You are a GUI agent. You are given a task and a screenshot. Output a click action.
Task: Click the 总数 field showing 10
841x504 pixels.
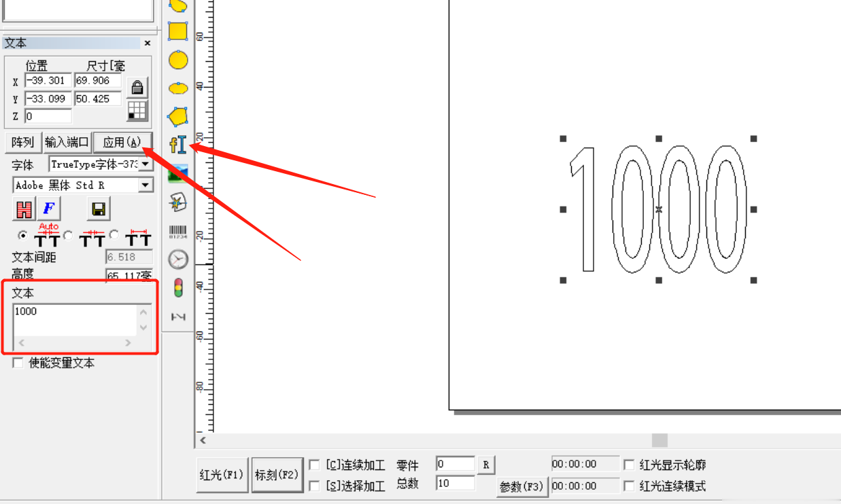pyautogui.click(x=456, y=483)
